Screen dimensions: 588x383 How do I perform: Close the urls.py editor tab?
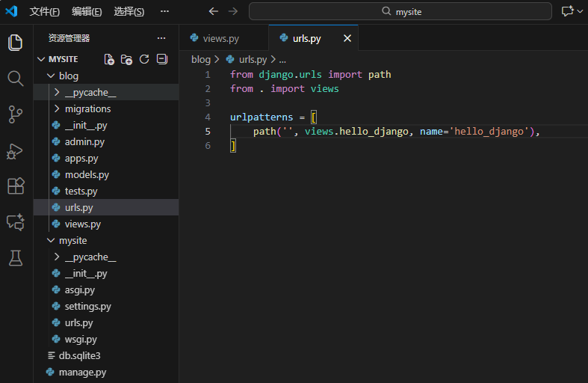[x=347, y=38]
